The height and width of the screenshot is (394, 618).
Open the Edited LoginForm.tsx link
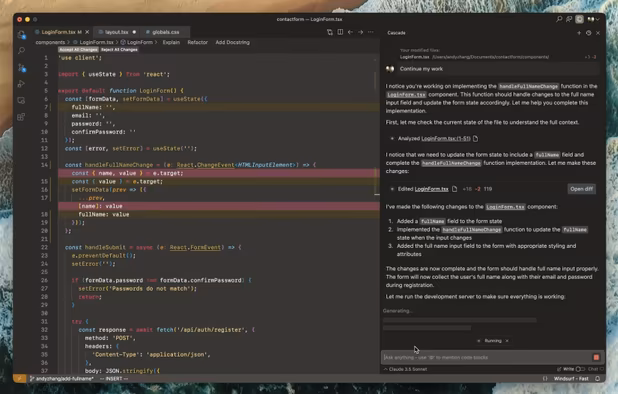432,189
